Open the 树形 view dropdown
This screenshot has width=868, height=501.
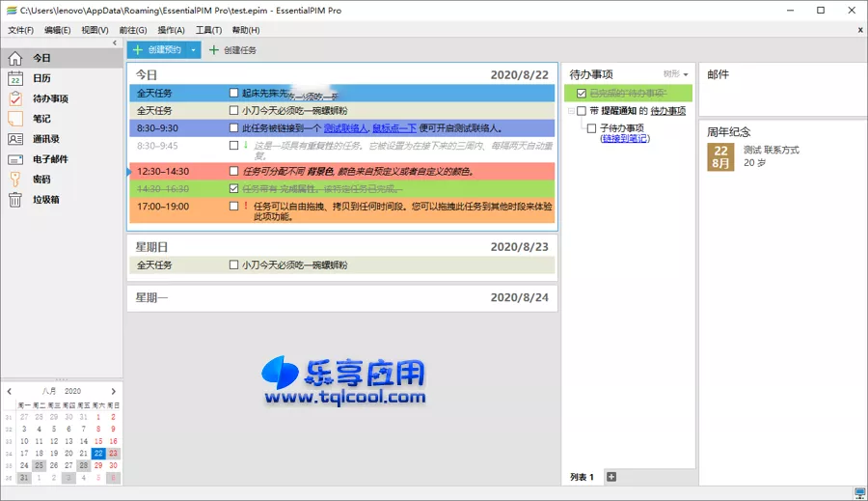[x=675, y=73]
